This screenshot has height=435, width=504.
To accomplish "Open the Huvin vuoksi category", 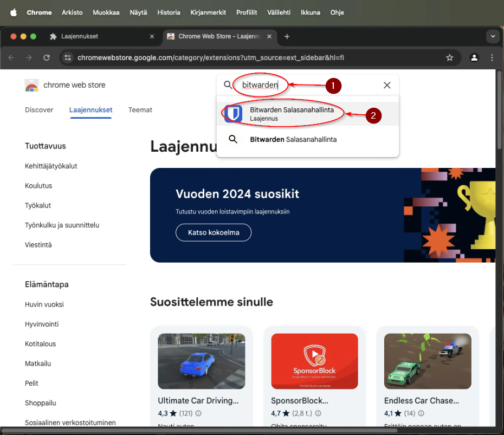I will pos(44,304).
